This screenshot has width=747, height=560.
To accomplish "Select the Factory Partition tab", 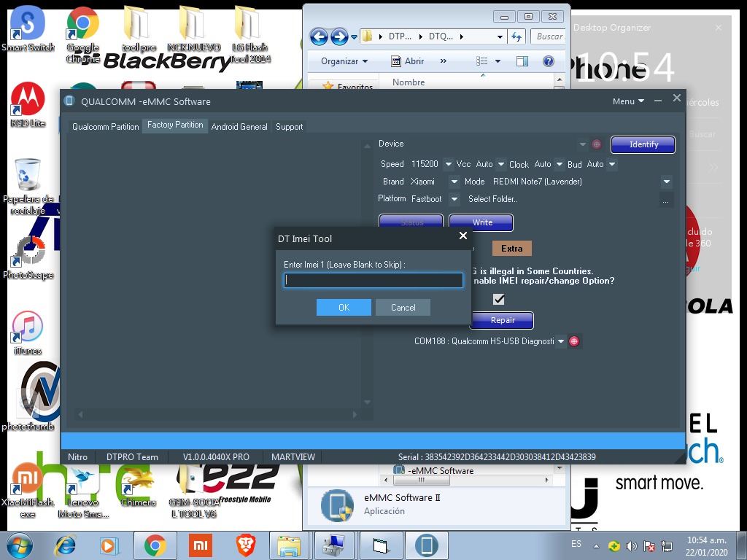I will [175, 125].
